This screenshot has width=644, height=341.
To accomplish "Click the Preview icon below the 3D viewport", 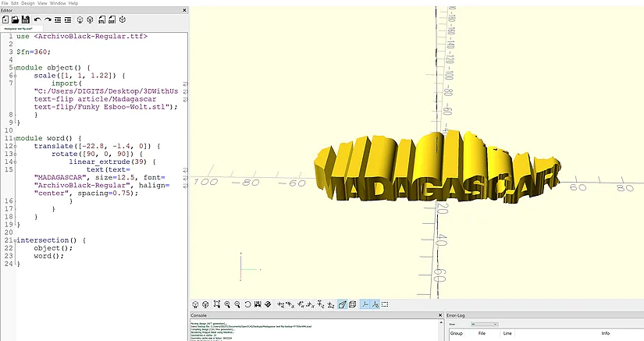I will (x=195, y=304).
